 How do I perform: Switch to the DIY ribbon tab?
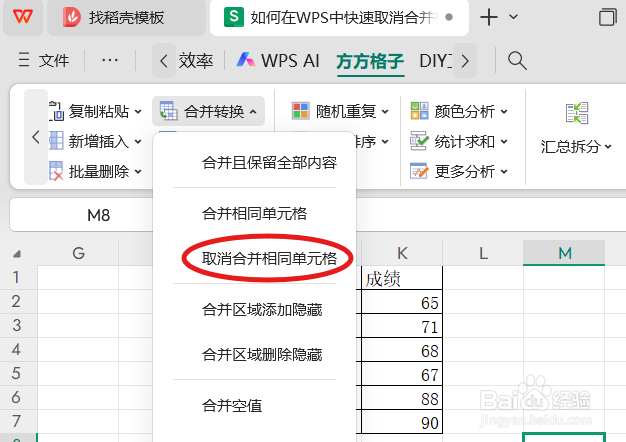click(436, 61)
